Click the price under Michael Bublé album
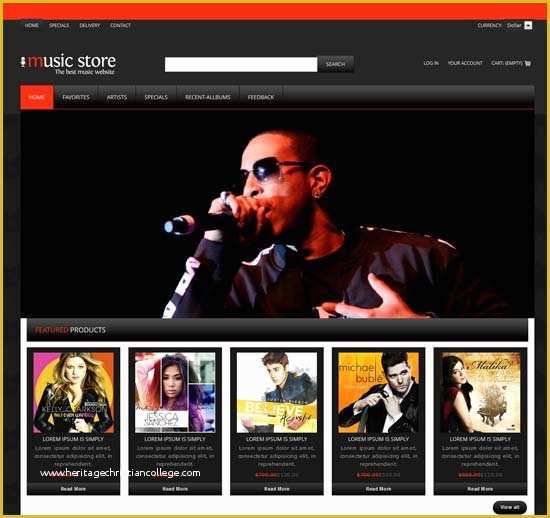This screenshot has height=518, width=550. pyautogui.click(x=378, y=475)
